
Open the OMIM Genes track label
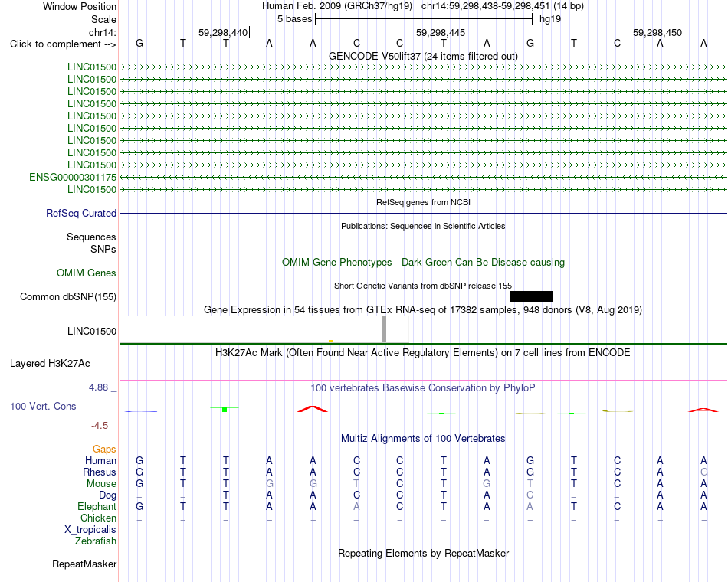pyautogui.click(x=87, y=273)
